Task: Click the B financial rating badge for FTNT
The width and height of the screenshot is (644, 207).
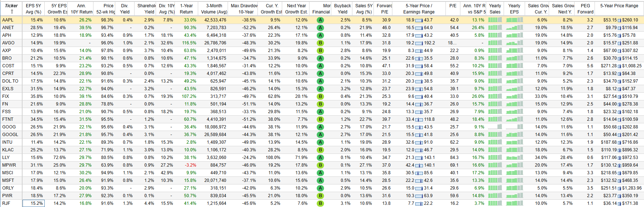Action: [x=320, y=119]
